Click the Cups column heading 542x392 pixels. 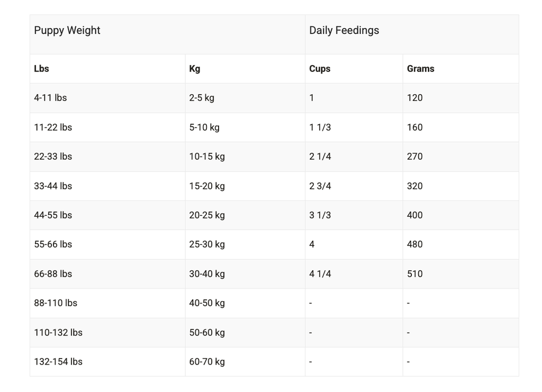(x=320, y=69)
